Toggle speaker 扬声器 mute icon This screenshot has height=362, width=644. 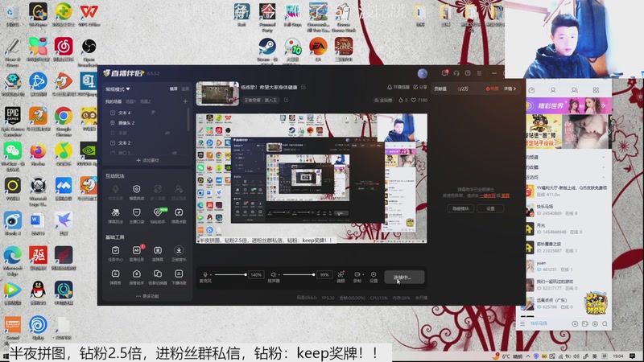[x=273, y=274]
